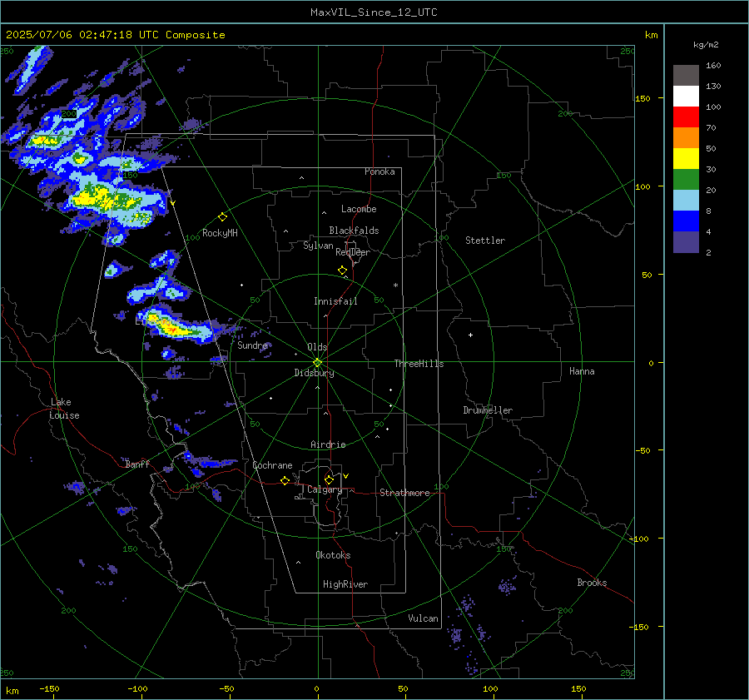
Task: Click the ThreeHills label
Action: click(x=419, y=364)
